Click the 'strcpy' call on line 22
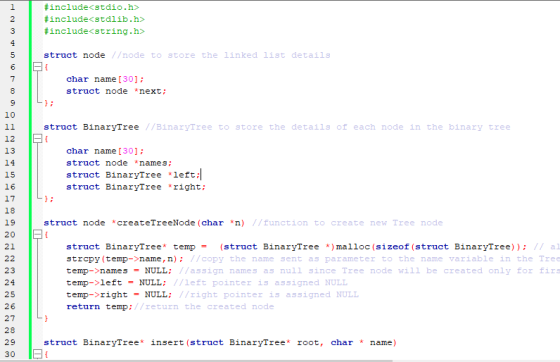Screen dimensions: 560x362 (83, 258)
